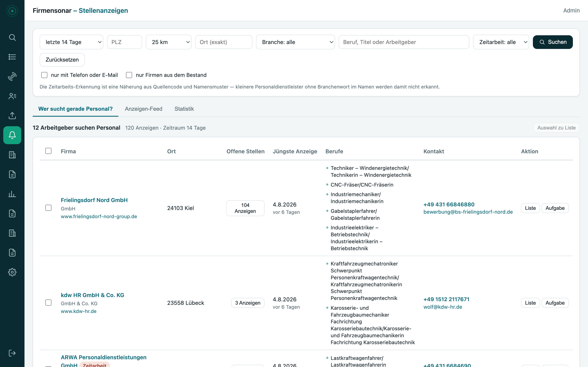Viewport: 588px width, 367px height.
Task: Click the logout icon at sidebar bottom
Action: [x=12, y=353]
